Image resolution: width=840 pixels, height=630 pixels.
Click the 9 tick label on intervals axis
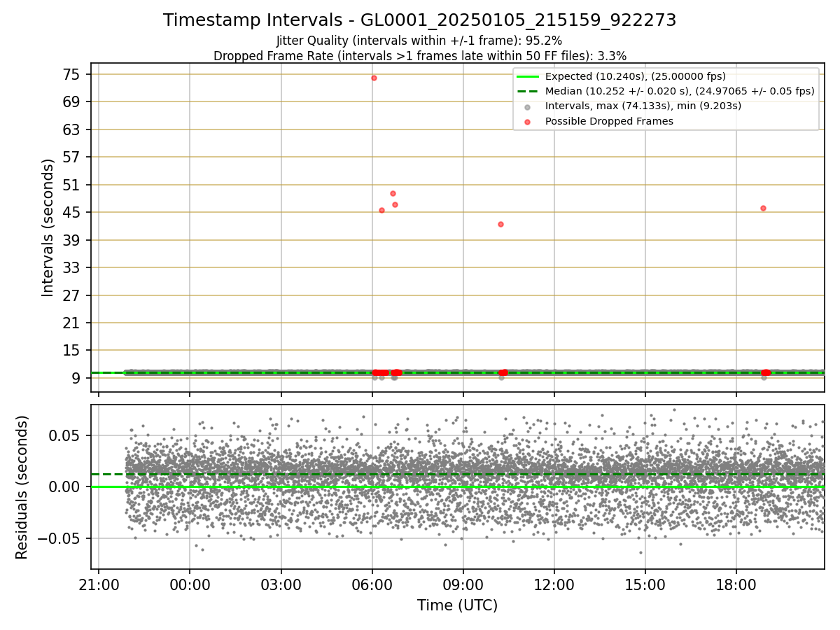(76, 379)
